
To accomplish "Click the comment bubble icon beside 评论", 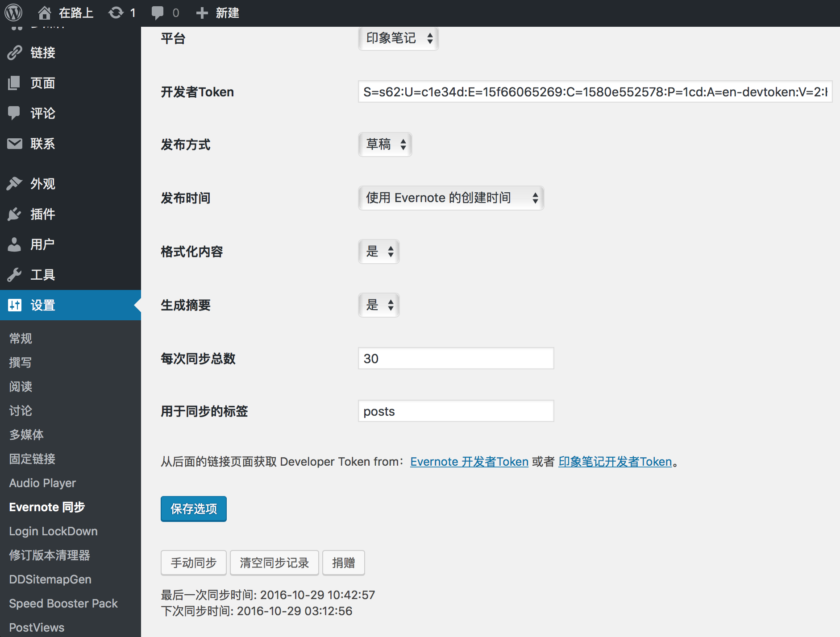I will (x=15, y=113).
